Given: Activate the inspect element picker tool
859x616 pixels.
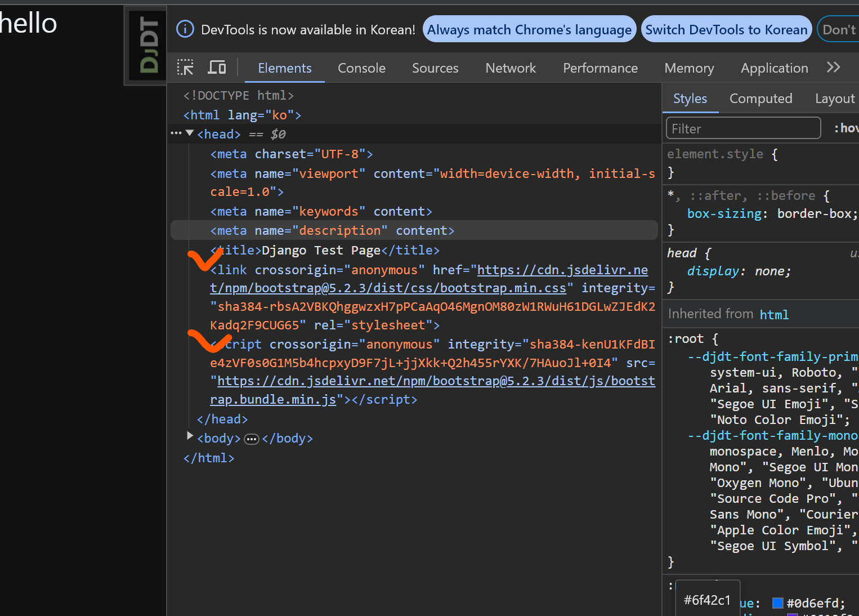Looking at the screenshot, I should 185,68.
